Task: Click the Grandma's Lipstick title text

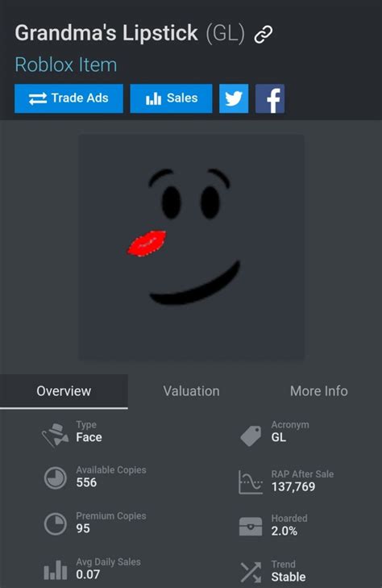Action: (106, 33)
